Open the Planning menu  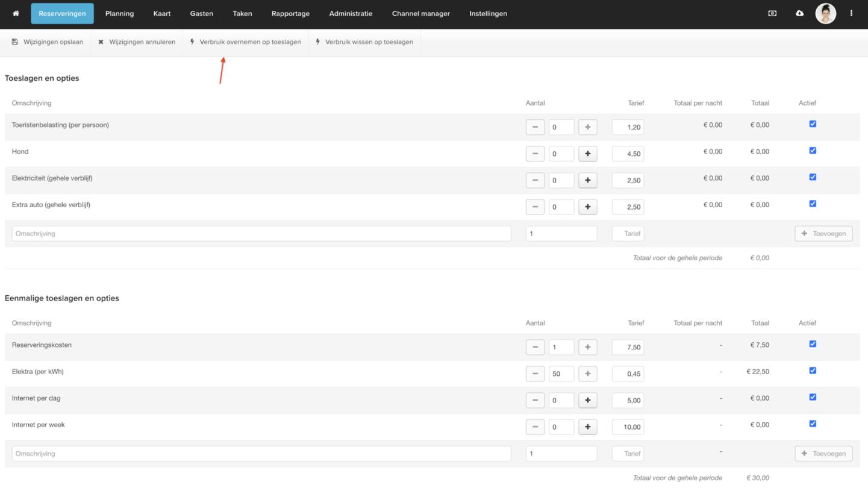point(119,13)
